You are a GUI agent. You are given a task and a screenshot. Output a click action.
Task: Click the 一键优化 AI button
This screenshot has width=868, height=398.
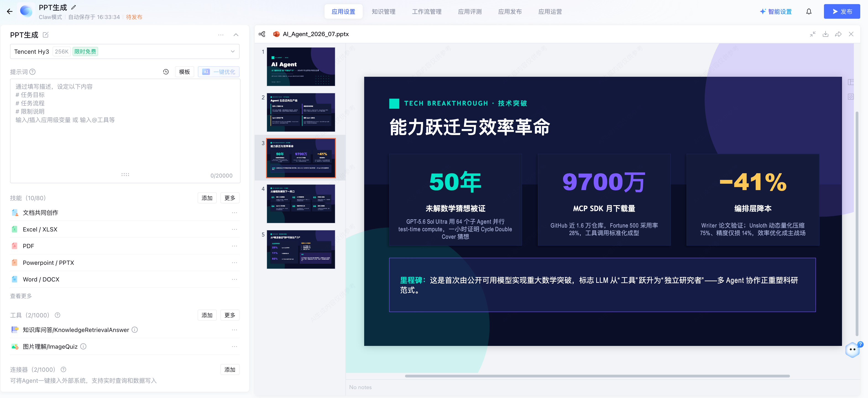[219, 72]
